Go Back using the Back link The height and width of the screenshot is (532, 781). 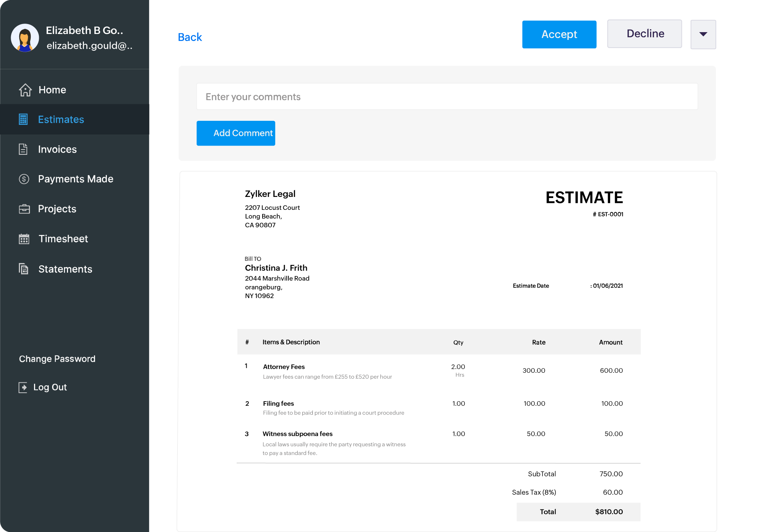[x=190, y=37]
